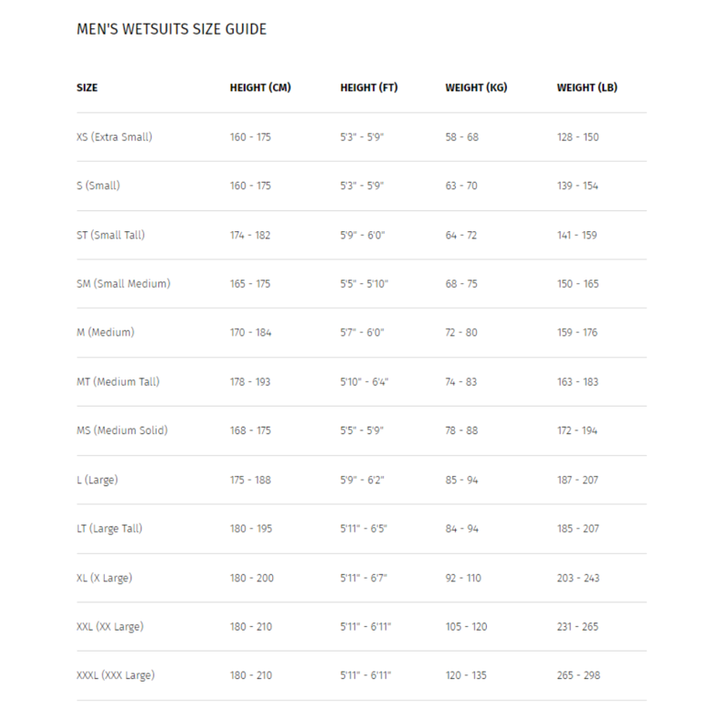Click the XL (X Large) size label
Image resolution: width=728 pixels, height=728 pixels.
[x=106, y=578]
